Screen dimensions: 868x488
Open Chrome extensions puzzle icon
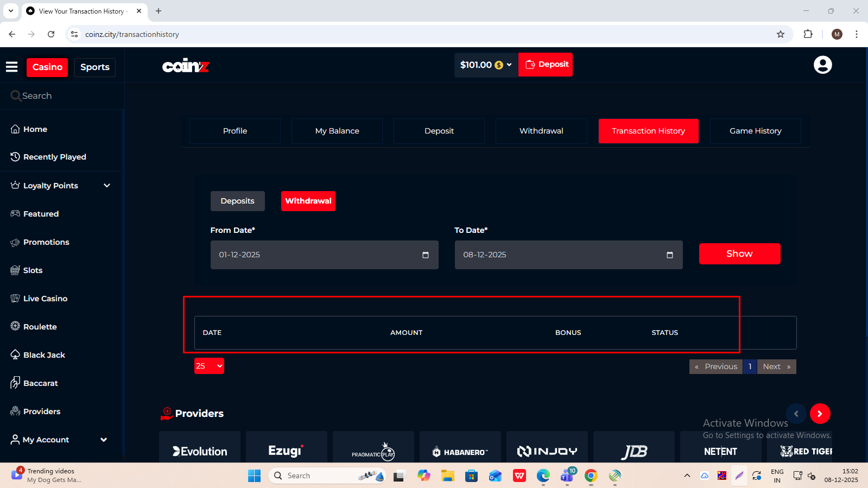tap(808, 34)
